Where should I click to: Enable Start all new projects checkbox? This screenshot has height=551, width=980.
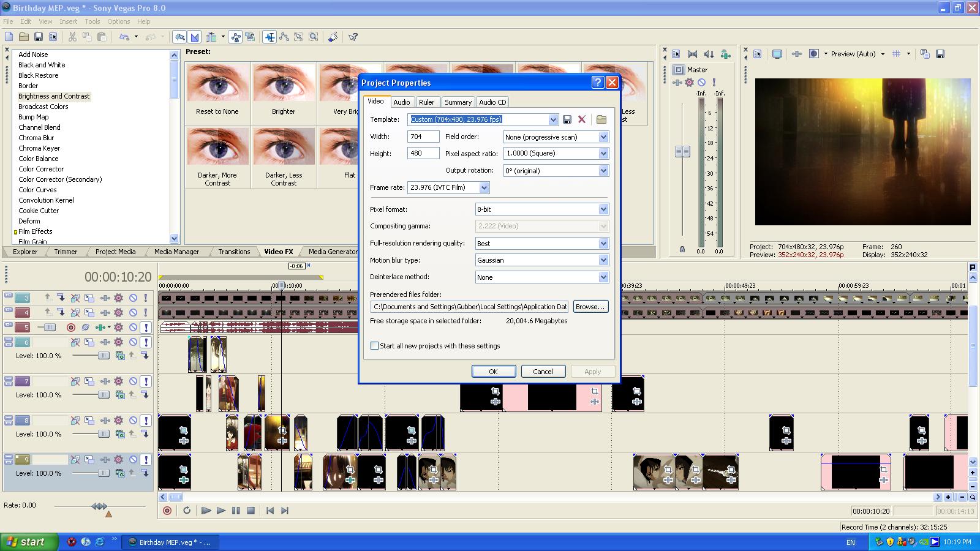[x=374, y=346]
